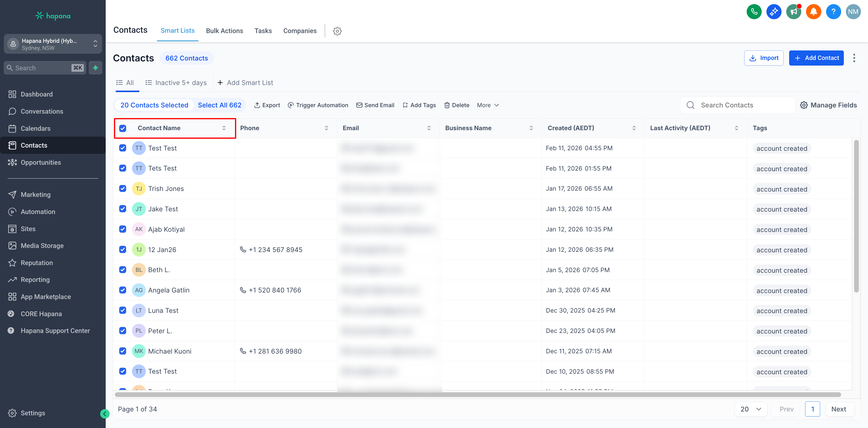The width and height of the screenshot is (868, 428).
Task: Open the Hapana Hybrid location switcher
Action: (x=53, y=44)
